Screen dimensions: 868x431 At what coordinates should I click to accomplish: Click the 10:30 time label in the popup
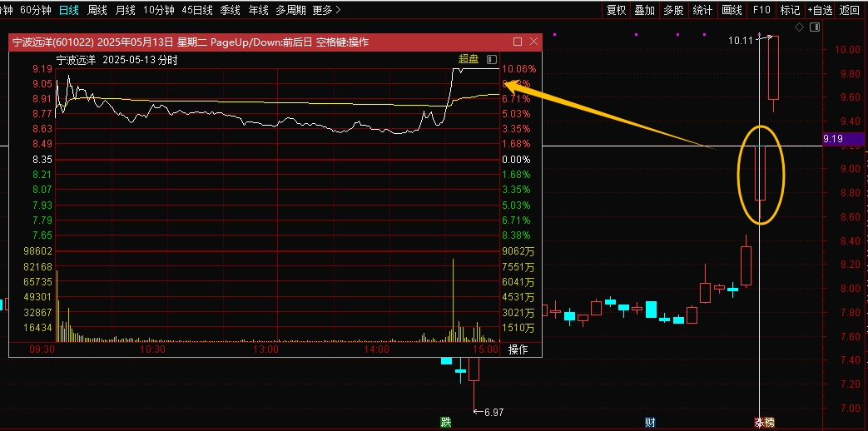pyautogui.click(x=153, y=349)
